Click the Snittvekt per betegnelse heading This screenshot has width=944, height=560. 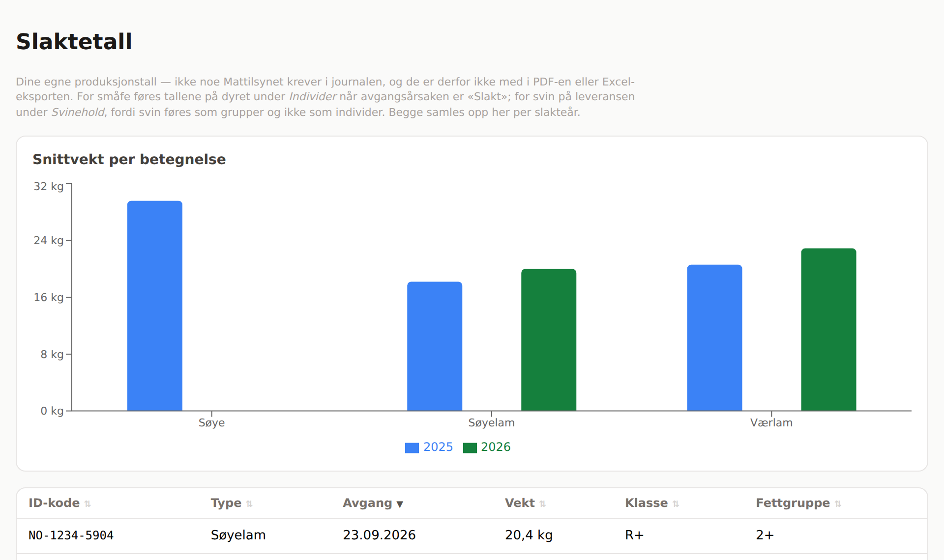click(129, 159)
